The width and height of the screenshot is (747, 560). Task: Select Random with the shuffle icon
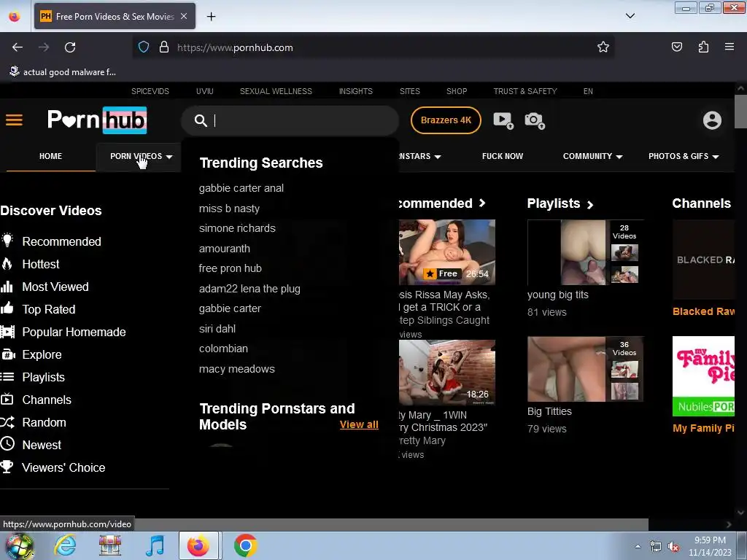[34, 422]
